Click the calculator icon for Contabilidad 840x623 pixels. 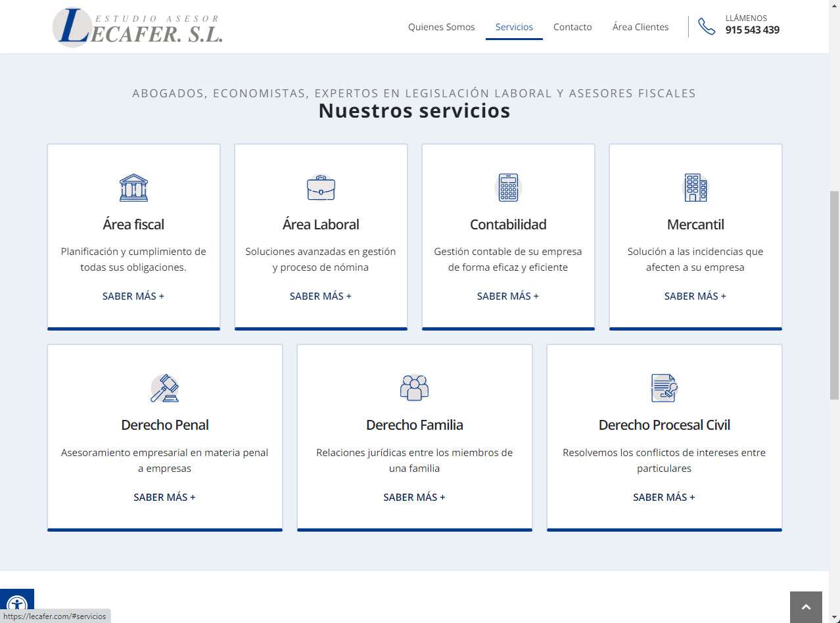coord(508,188)
